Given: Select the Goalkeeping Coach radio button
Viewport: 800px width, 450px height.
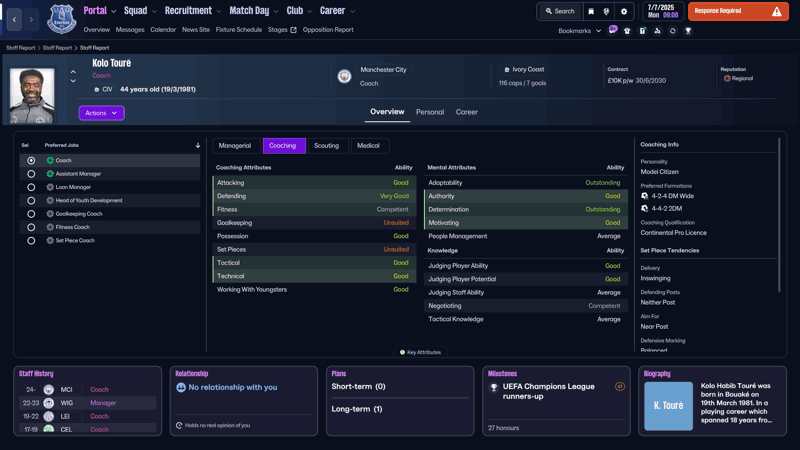Looking at the screenshot, I should pyautogui.click(x=31, y=214).
